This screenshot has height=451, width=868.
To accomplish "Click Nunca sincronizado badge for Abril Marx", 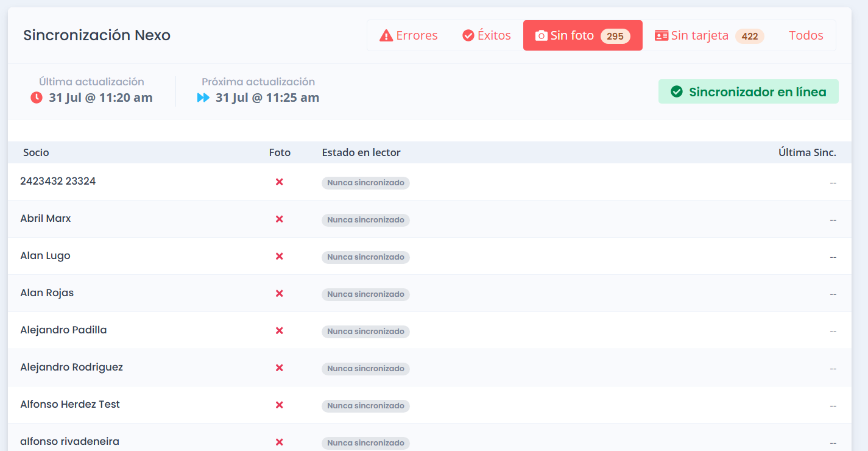I will click(365, 220).
